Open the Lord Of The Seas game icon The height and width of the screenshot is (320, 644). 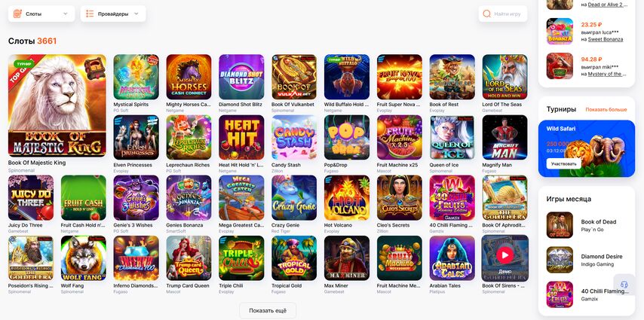(x=504, y=77)
